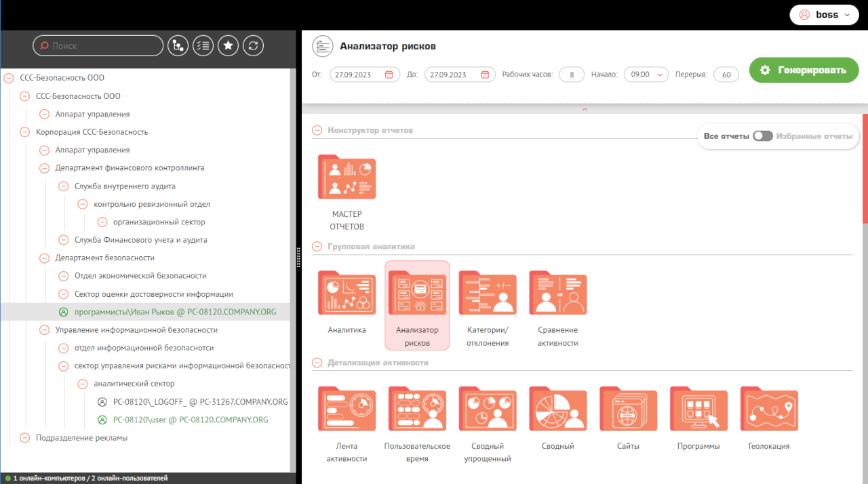Screen dimensions: 868x484
Task: Open the Аналитика report icon
Action: (x=347, y=294)
